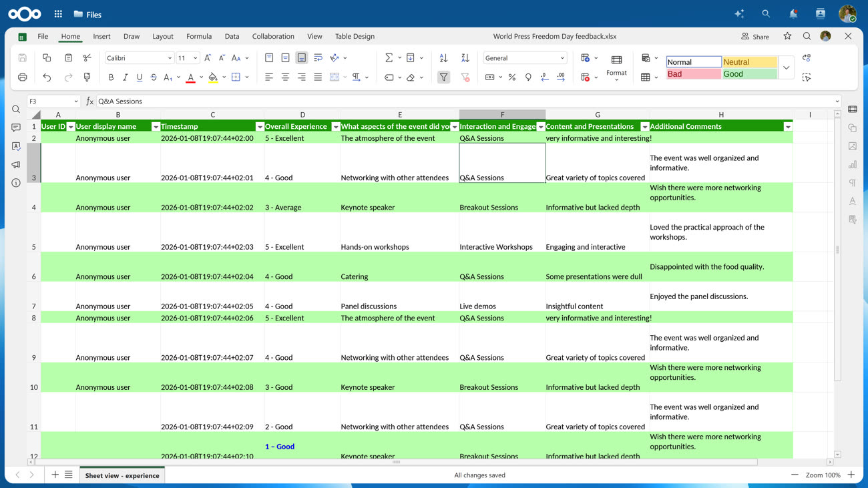This screenshot has width=868, height=488.
Task: Open the Additional Comments filter dropdown
Action: coord(788,127)
